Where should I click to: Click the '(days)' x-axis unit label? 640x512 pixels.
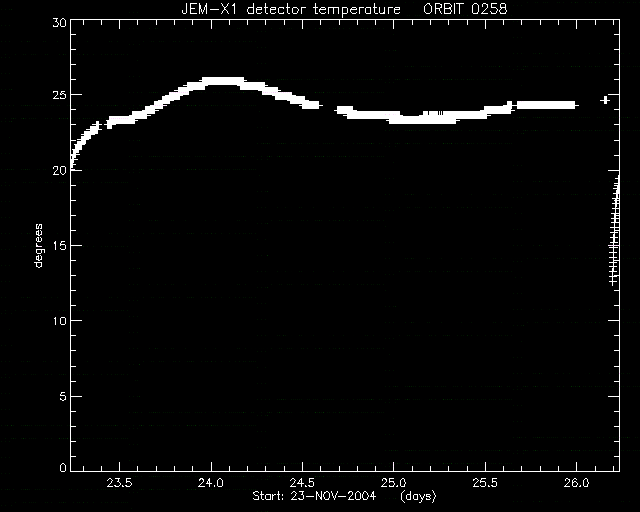click(418, 496)
